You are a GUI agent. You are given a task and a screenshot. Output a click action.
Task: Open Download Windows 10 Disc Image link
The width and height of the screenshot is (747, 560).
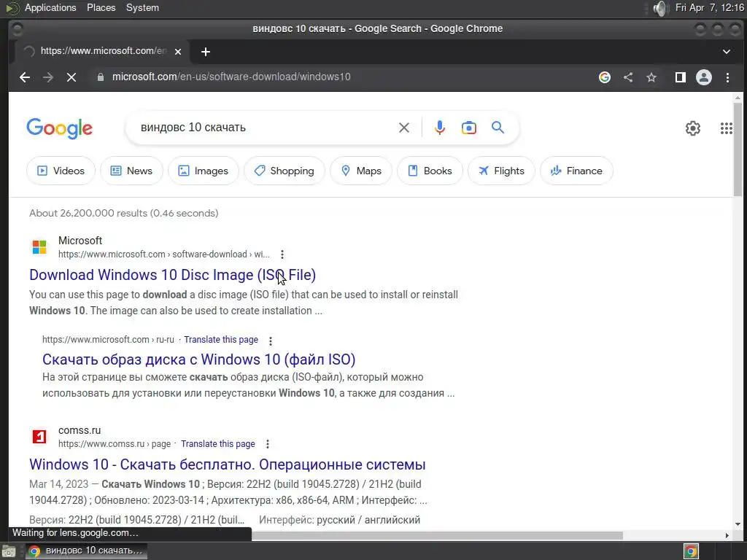click(172, 275)
